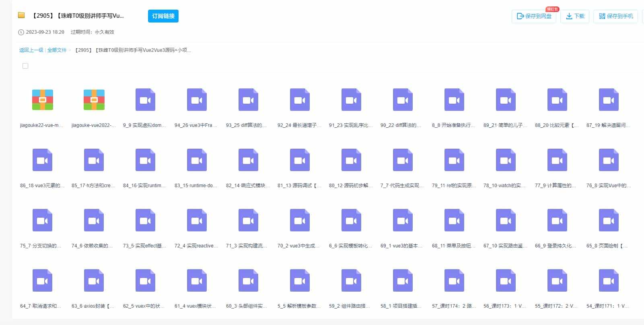Open video file 71_3 实现构建流

(249, 220)
